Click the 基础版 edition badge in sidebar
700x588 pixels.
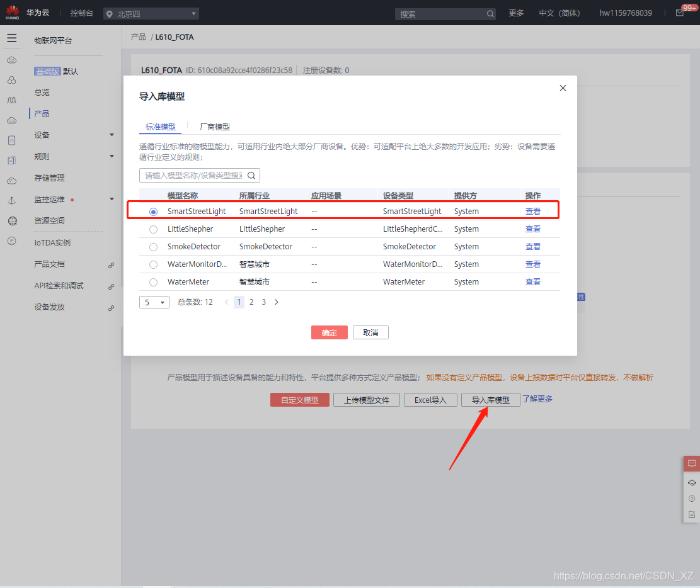(x=47, y=71)
